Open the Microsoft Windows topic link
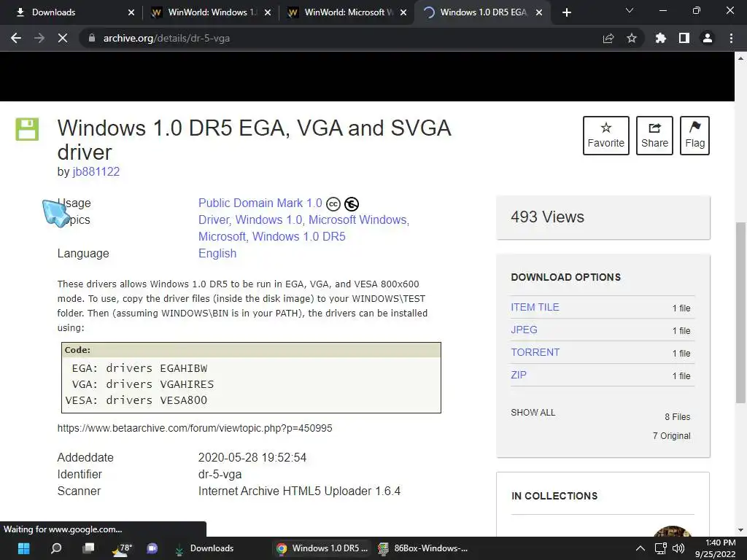 (357, 219)
